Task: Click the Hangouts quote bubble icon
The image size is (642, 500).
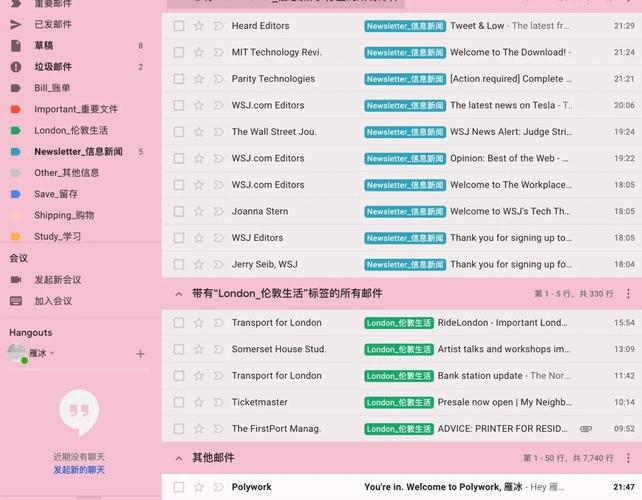Action: 79,412
